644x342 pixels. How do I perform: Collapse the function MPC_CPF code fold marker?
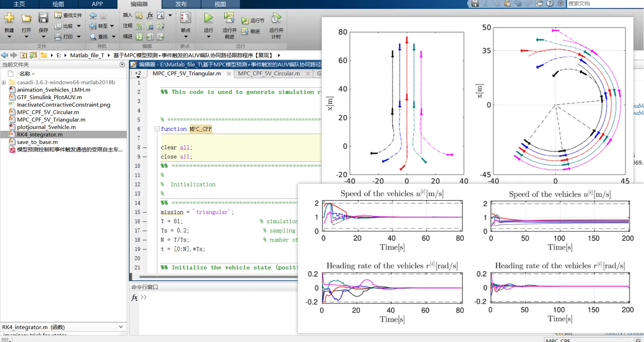157,129
